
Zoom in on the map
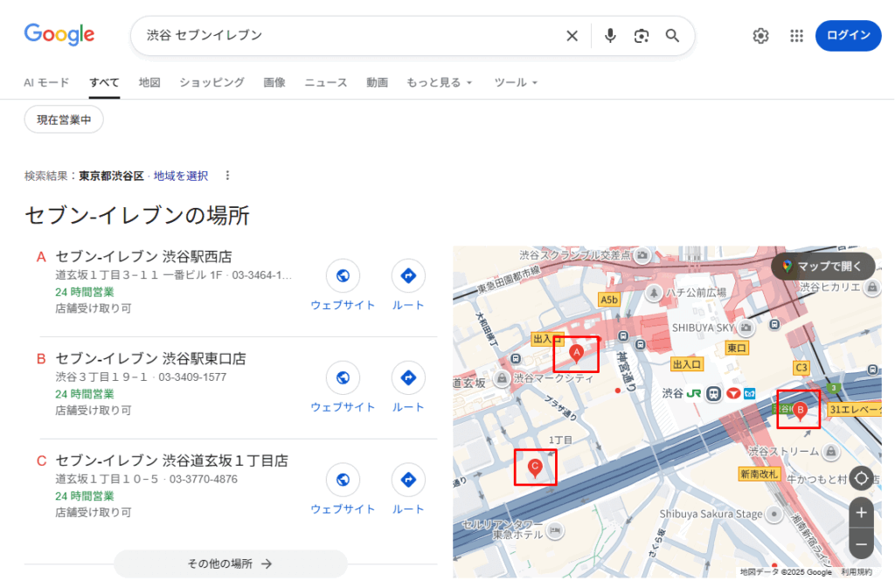click(861, 513)
